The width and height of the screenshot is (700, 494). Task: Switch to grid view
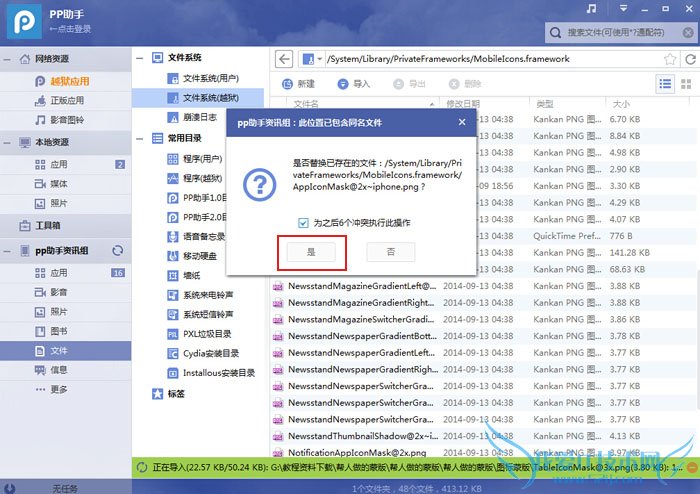coord(686,84)
